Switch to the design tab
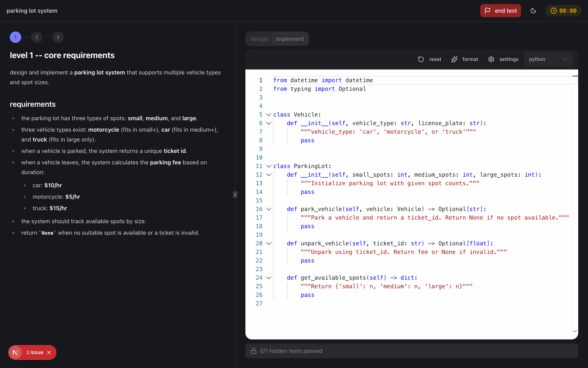Screen dimensions: 588x368 tap(259, 39)
